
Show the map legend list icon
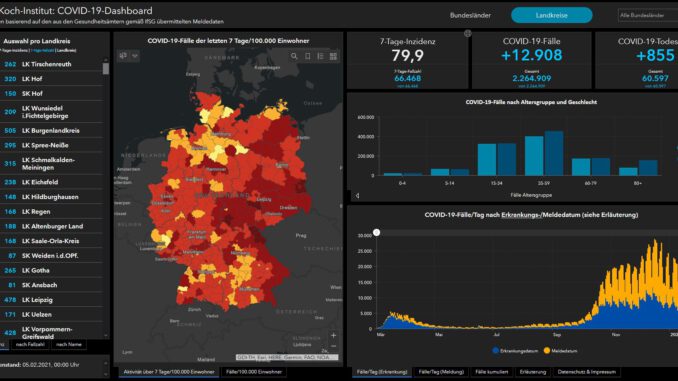point(320,56)
